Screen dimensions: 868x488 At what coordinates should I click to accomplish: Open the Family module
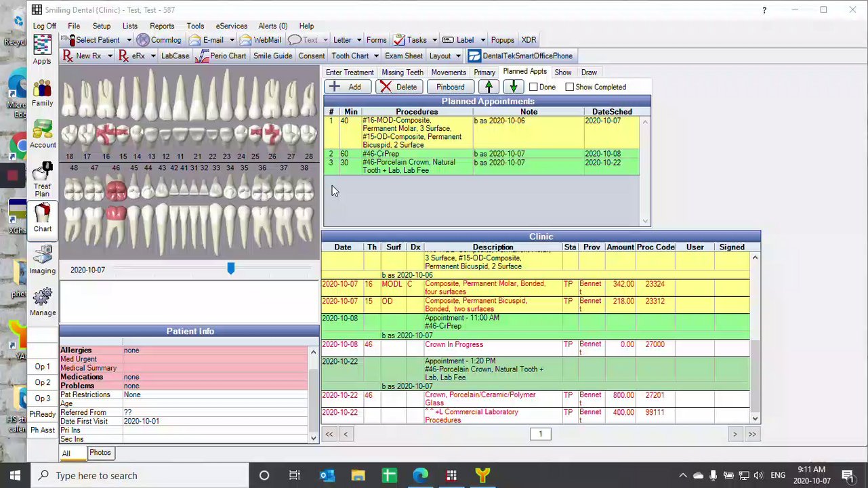click(x=42, y=92)
